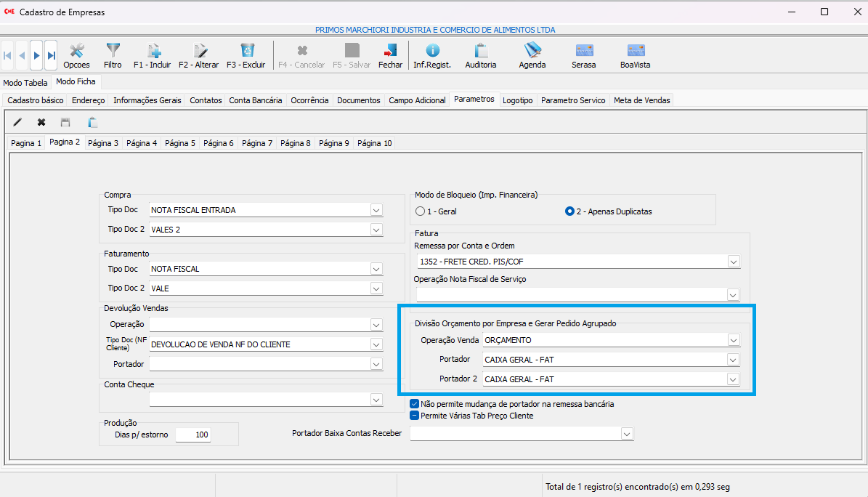Click the pencil edit icon in parameters toolbar
The height and width of the screenshot is (497, 868).
pyautogui.click(x=18, y=122)
